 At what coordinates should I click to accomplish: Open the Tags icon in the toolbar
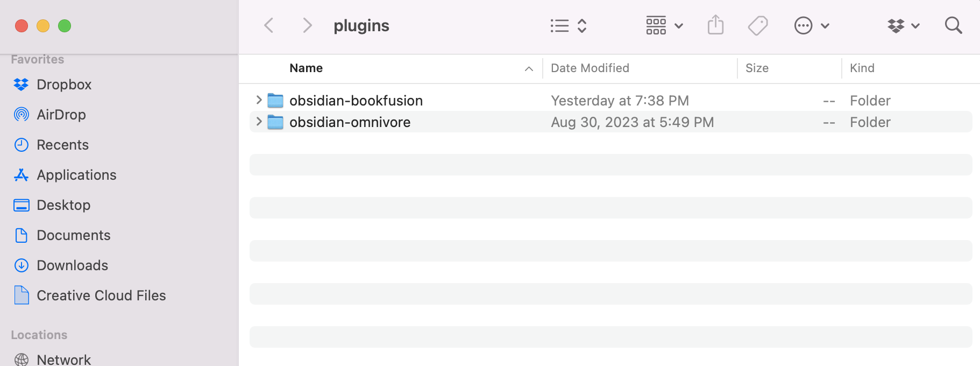(757, 25)
